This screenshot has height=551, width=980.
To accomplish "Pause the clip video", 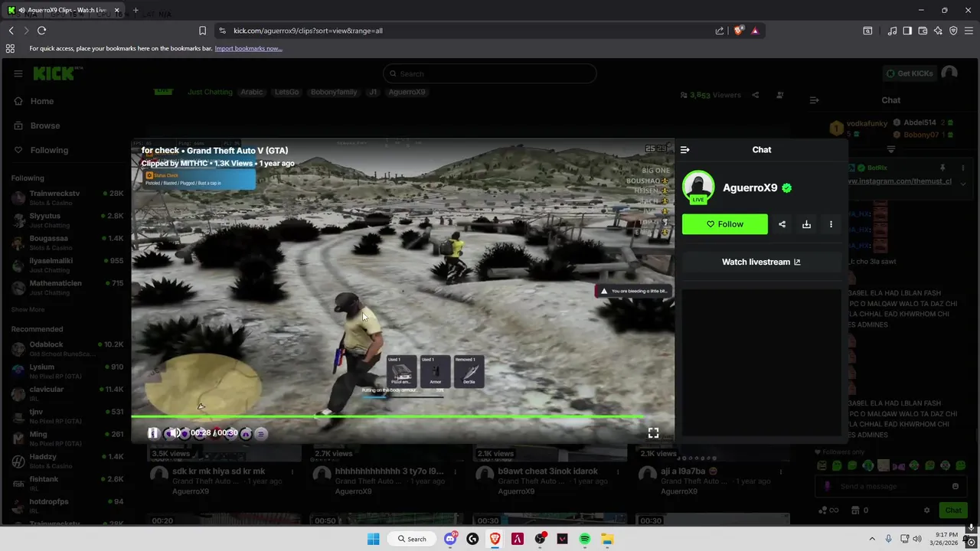I will pyautogui.click(x=153, y=433).
